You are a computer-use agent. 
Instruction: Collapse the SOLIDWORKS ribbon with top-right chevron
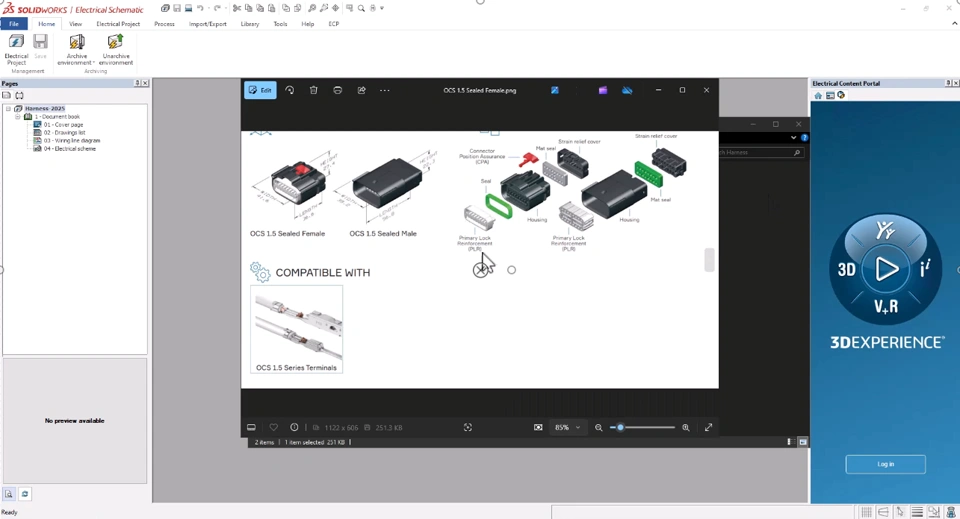[x=954, y=23]
